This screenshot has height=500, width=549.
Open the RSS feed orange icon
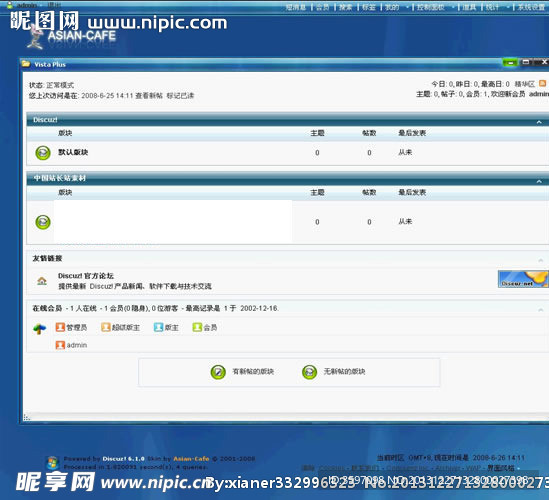point(542,83)
